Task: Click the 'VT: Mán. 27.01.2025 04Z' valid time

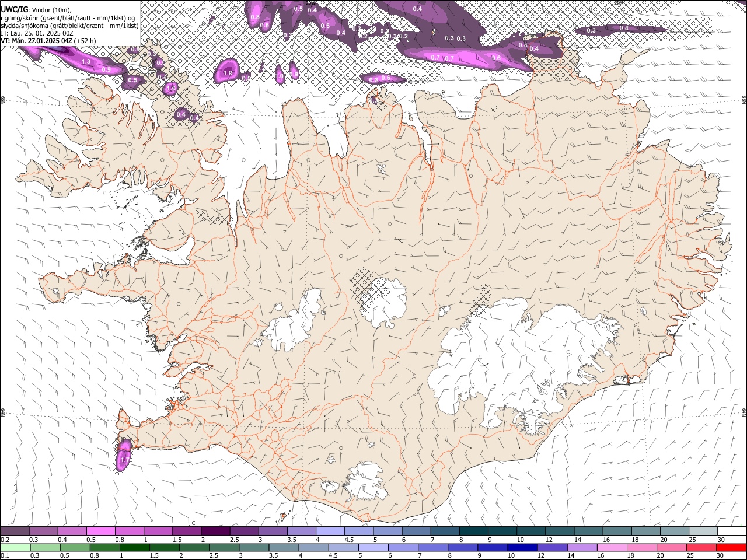Action: (x=36, y=40)
